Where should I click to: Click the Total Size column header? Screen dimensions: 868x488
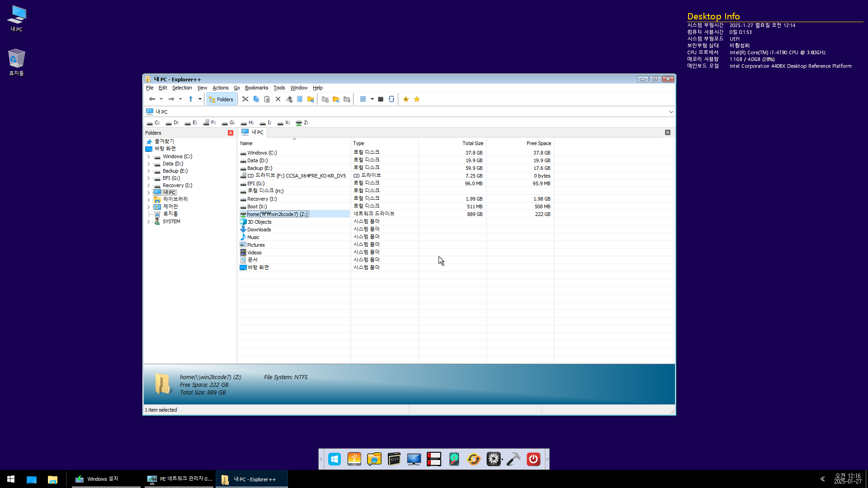[x=472, y=143]
